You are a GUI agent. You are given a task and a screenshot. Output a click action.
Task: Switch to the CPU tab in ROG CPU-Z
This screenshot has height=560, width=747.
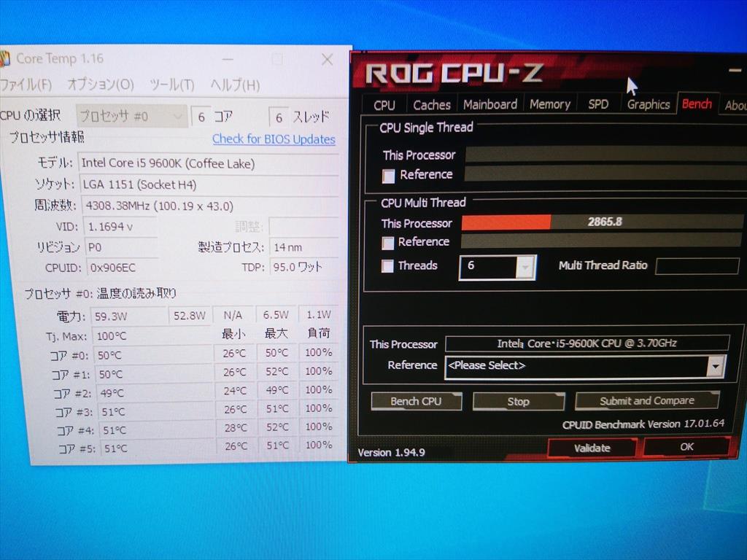tap(384, 105)
